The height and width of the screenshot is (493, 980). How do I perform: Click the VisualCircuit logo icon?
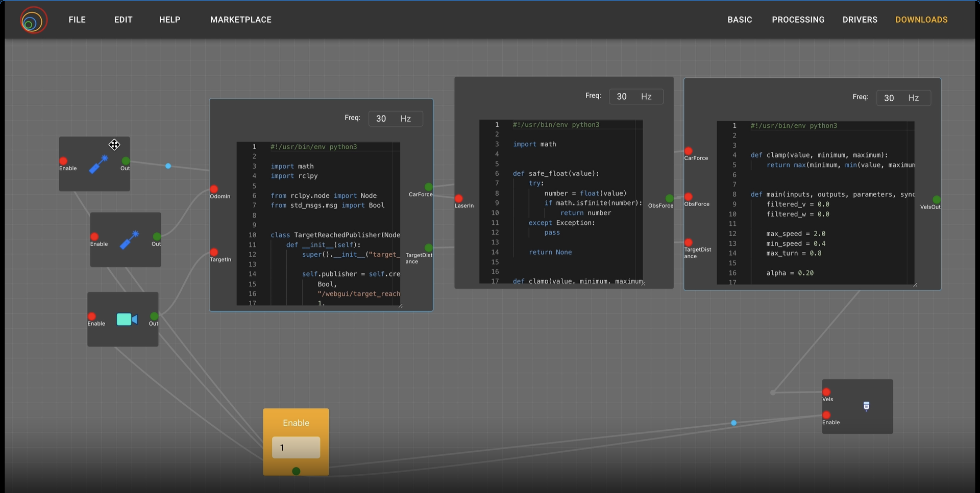pos(33,20)
